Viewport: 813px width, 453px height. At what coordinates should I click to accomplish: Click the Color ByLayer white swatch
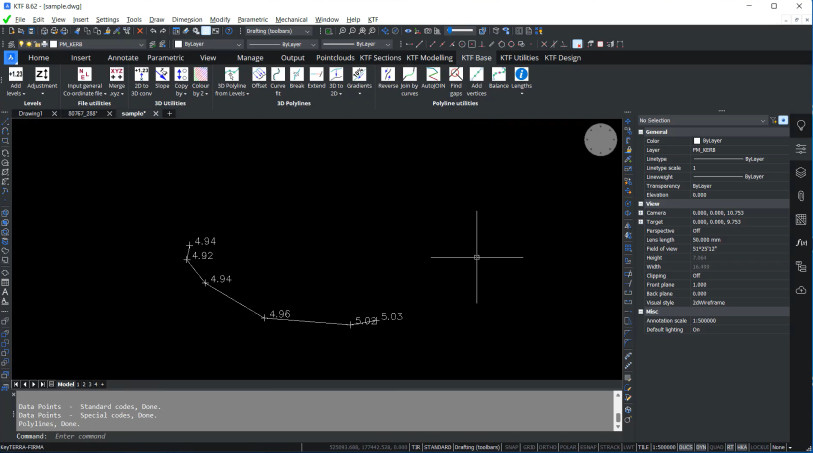pyautogui.click(x=697, y=141)
